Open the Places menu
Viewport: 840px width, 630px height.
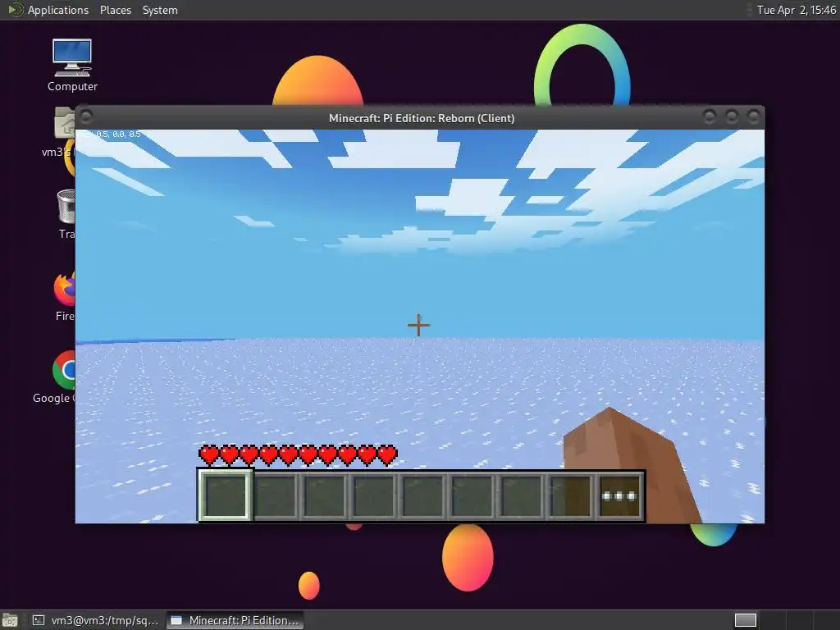tap(115, 10)
